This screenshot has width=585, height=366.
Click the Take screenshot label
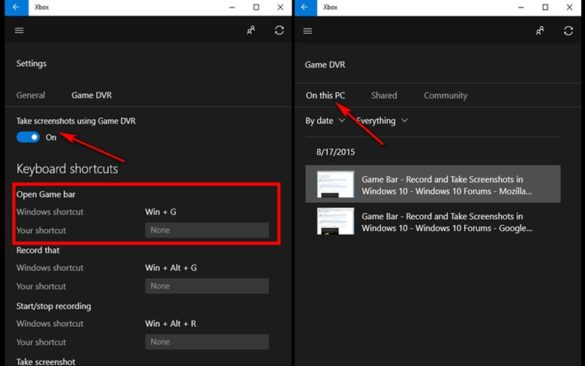pos(46,361)
